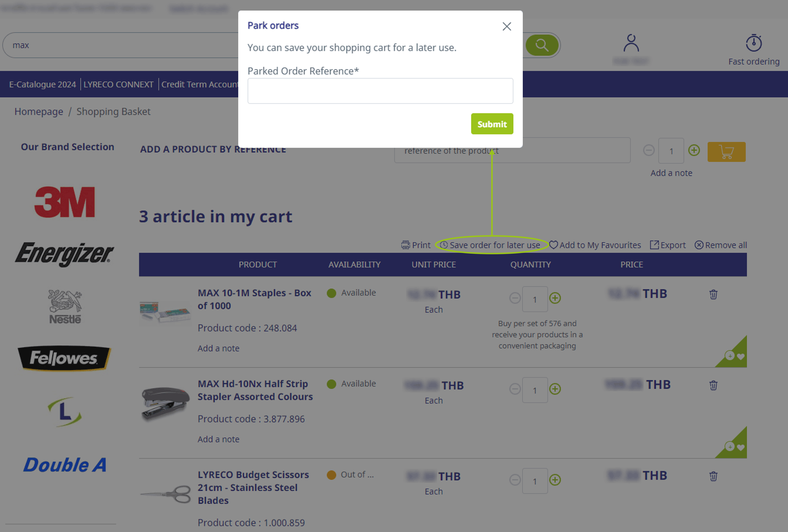Open LYRECO CONNEXT menu item
Screen dimensions: 788x532
[118, 84]
